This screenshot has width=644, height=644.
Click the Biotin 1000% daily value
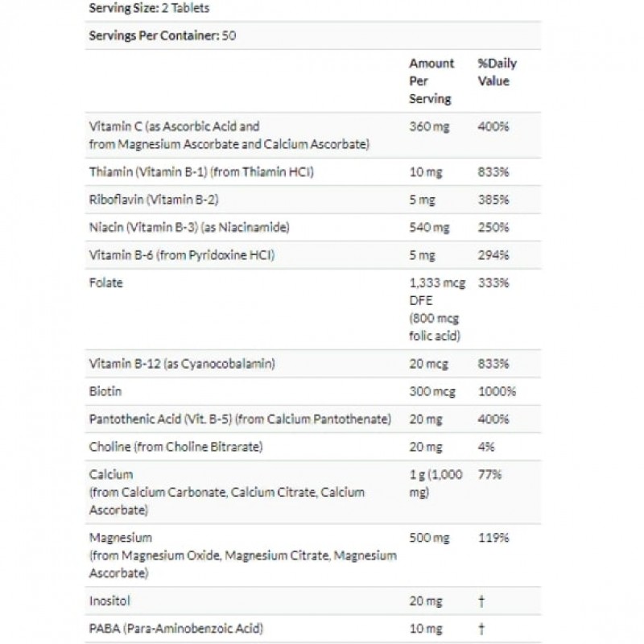point(497,392)
